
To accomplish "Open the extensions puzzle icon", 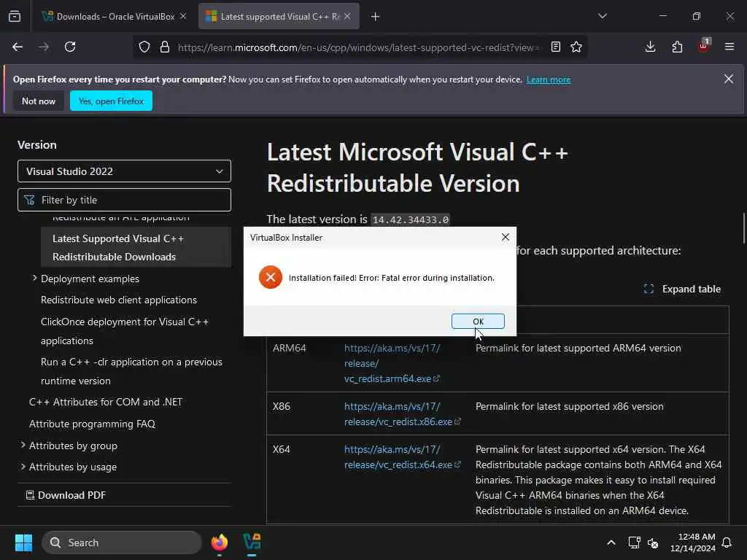I will (677, 47).
